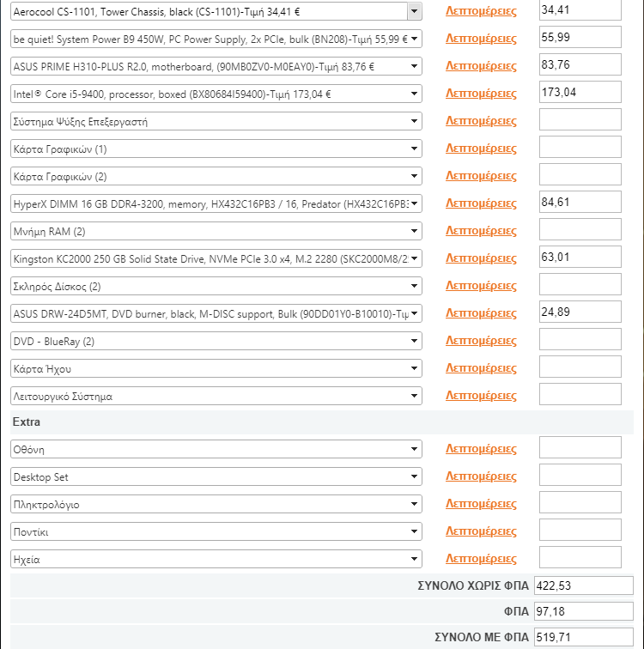The image size is (644, 649).
Task: Click Λεπτομέρειες link for Desktop Set
Action: pyautogui.click(x=481, y=476)
